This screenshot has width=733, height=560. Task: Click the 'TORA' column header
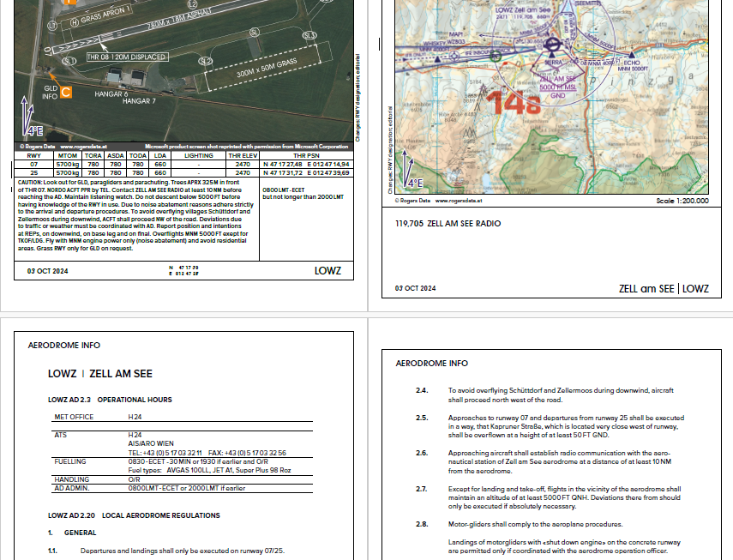[93, 156]
